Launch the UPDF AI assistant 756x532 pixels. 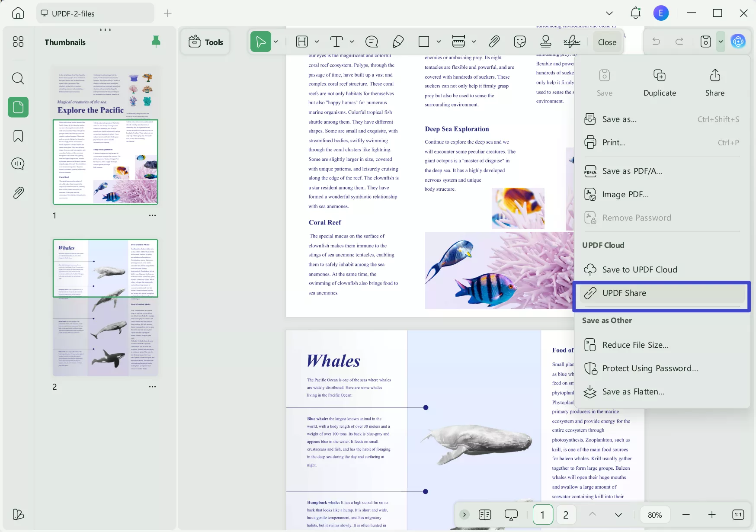[x=738, y=41]
